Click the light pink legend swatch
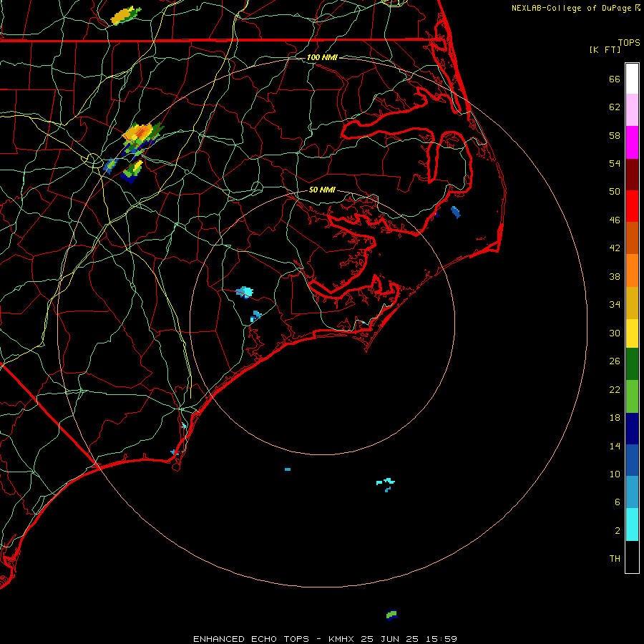The image size is (644, 644). [632, 109]
